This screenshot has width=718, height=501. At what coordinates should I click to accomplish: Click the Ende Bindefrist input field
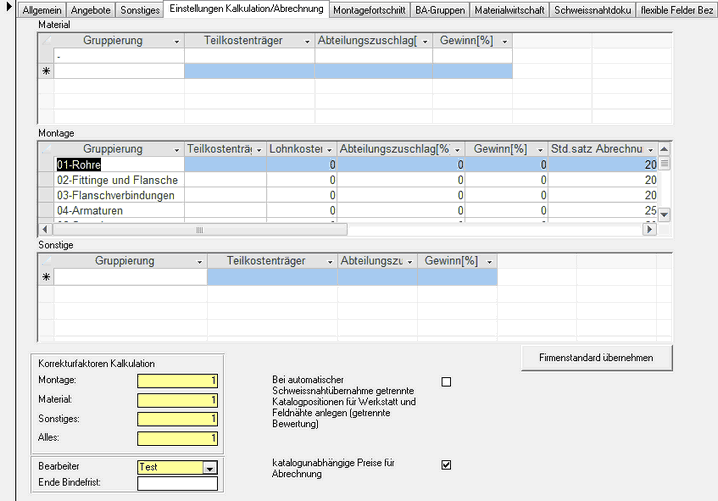coord(177,484)
